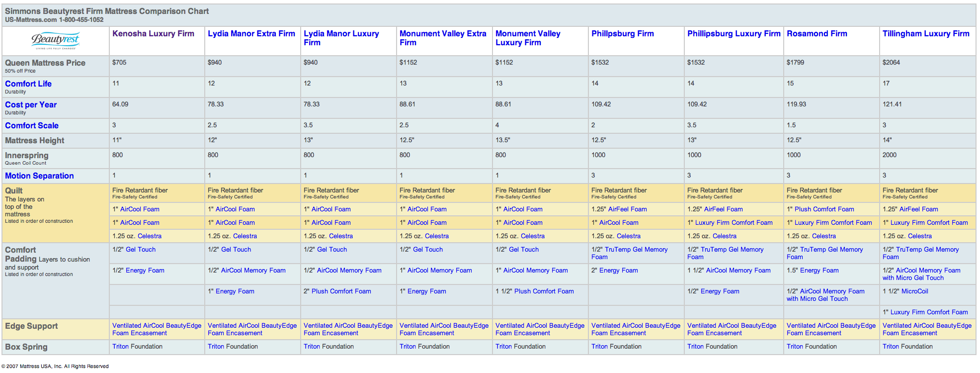
Task: Click the Tillingham coil count 2000
Action: point(890,155)
